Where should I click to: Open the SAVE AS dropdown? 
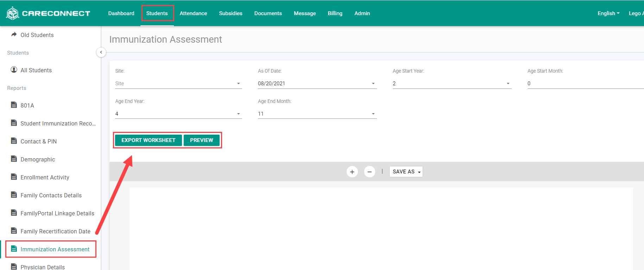click(406, 172)
